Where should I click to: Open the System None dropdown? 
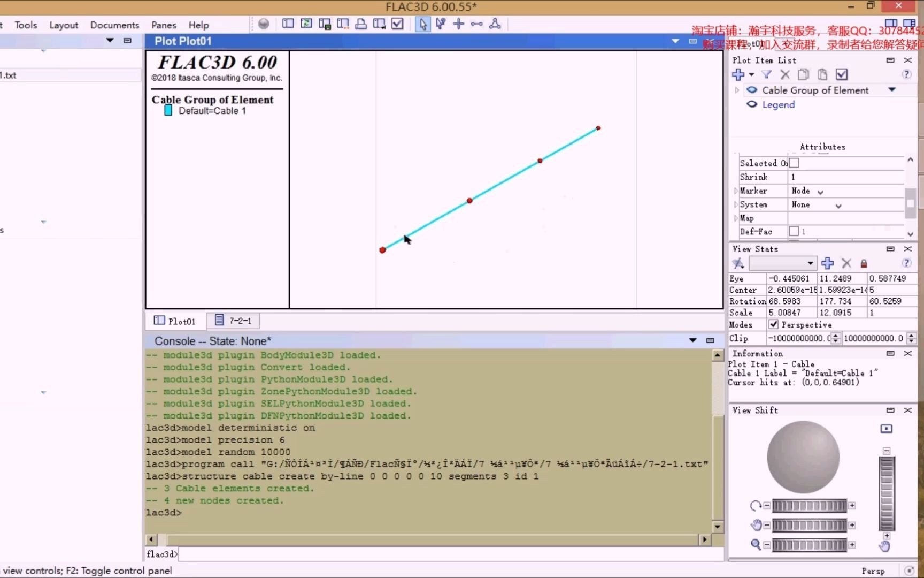click(x=838, y=206)
